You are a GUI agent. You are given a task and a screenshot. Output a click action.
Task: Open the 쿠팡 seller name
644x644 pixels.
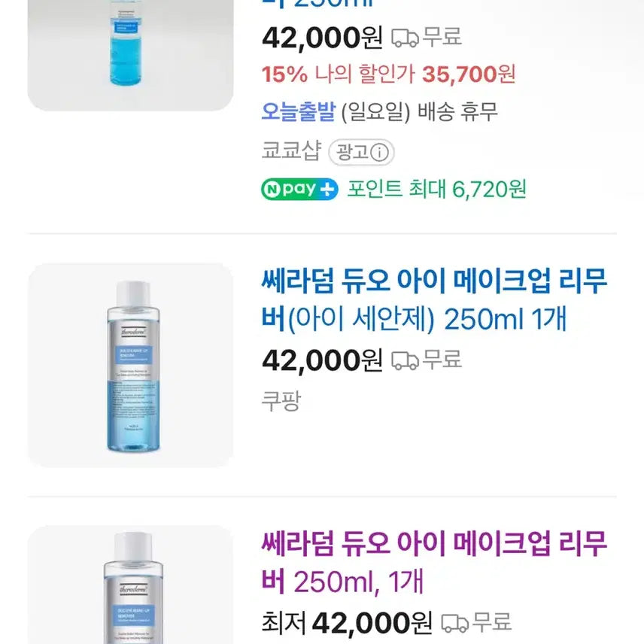[x=281, y=400]
